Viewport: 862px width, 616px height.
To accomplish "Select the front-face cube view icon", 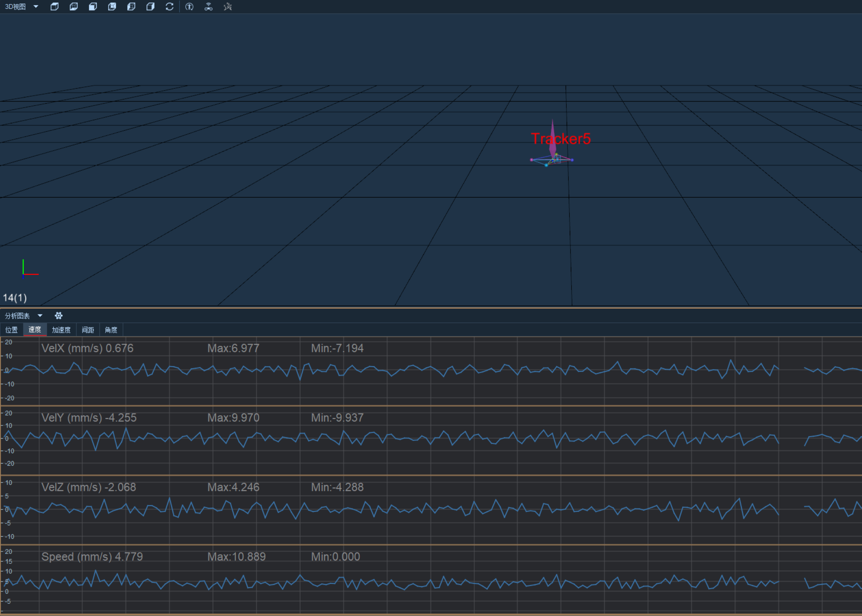I will 93,7.
